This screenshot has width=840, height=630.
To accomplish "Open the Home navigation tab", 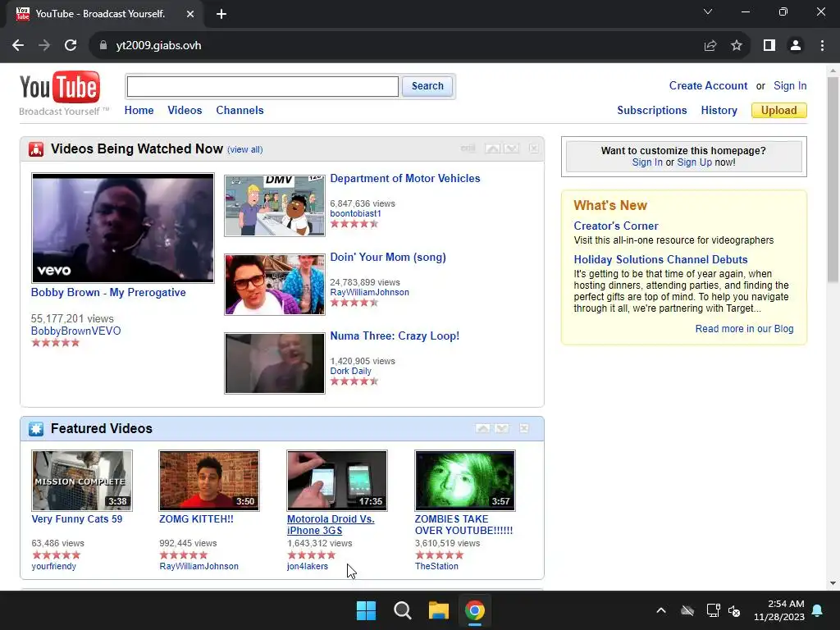I will [x=139, y=111].
